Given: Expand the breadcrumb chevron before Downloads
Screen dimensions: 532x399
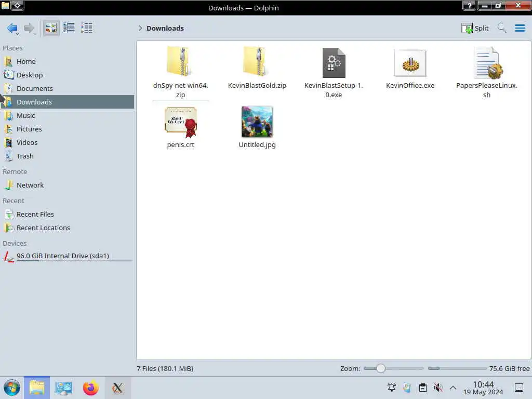Looking at the screenshot, I should (140, 28).
